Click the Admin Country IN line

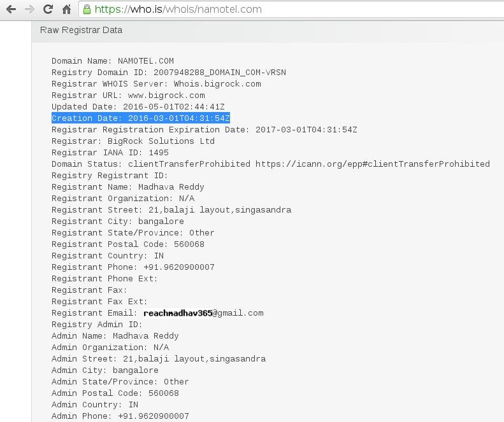[95, 405]
